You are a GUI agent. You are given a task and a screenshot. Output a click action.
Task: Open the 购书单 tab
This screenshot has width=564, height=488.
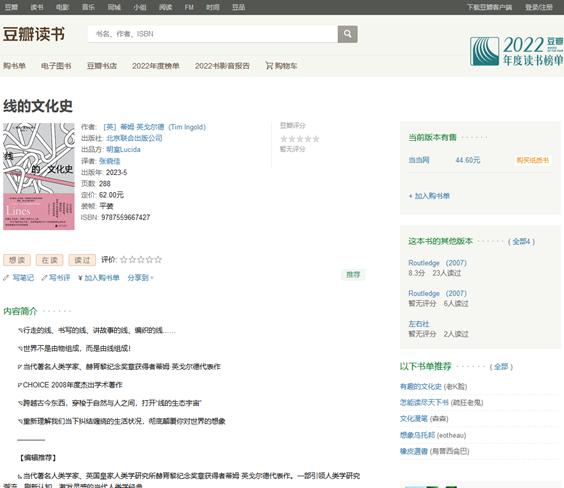pyautogui.click(x=14, y=66)
